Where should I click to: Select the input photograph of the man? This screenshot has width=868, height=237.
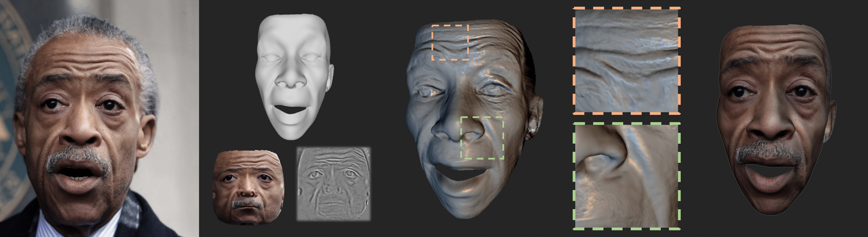tap(99, 118)
